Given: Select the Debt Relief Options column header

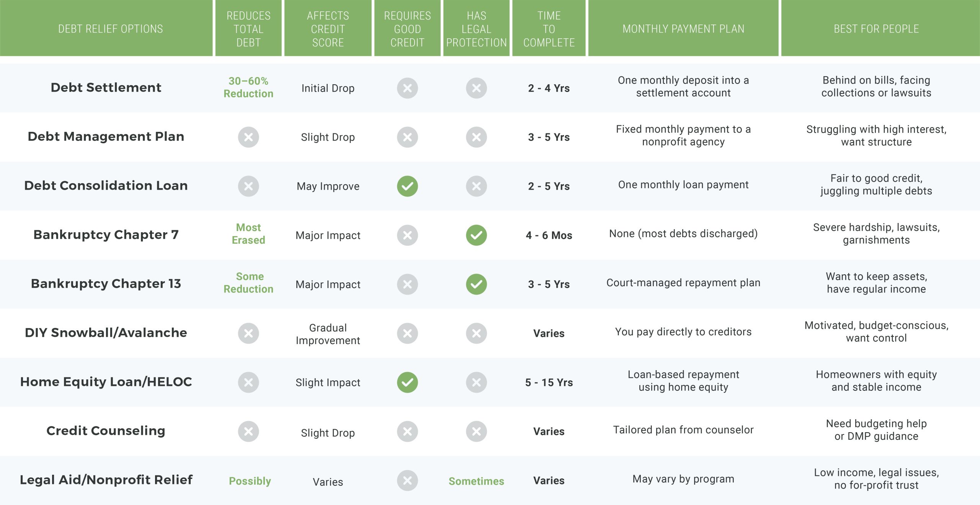Looking at the screenshot, I should pyautogui.click(x=110, y=29).
